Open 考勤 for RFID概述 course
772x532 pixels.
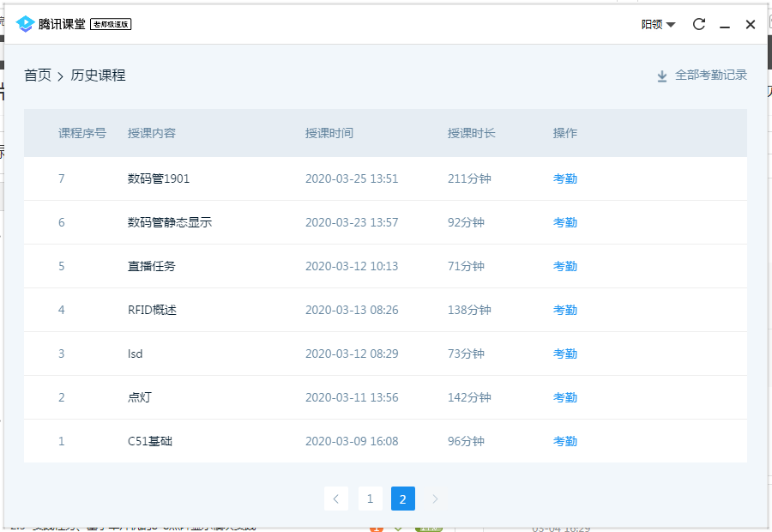pos(564,310)
